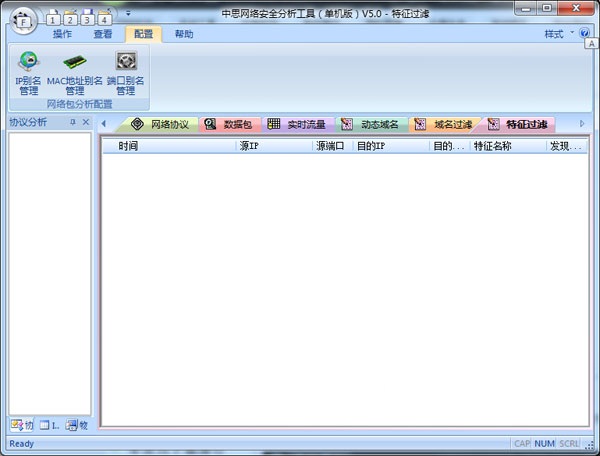Viewport: 600px width, 456px height.
Task: Sort by the 源端口 column header
Action: (x=332, y=146)
